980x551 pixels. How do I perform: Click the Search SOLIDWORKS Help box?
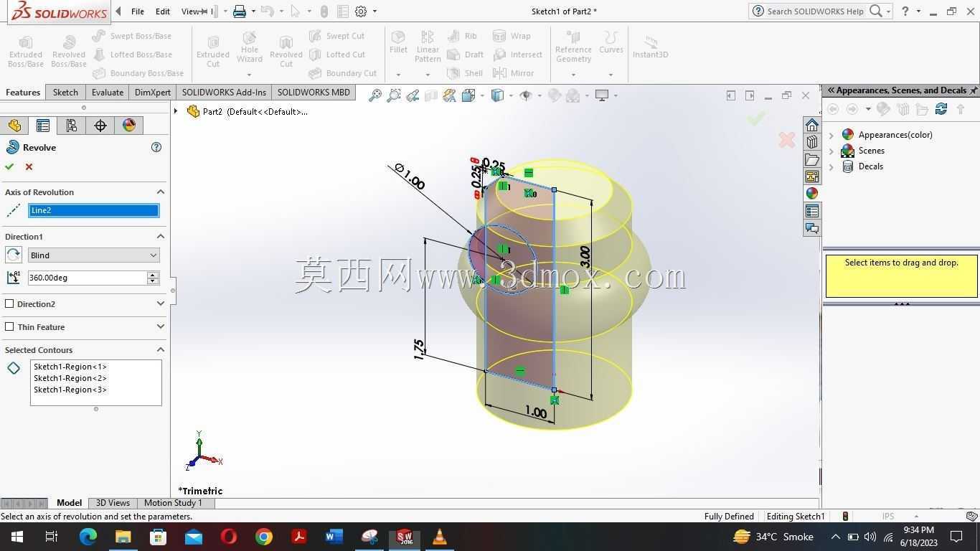(x=815, y=11)
